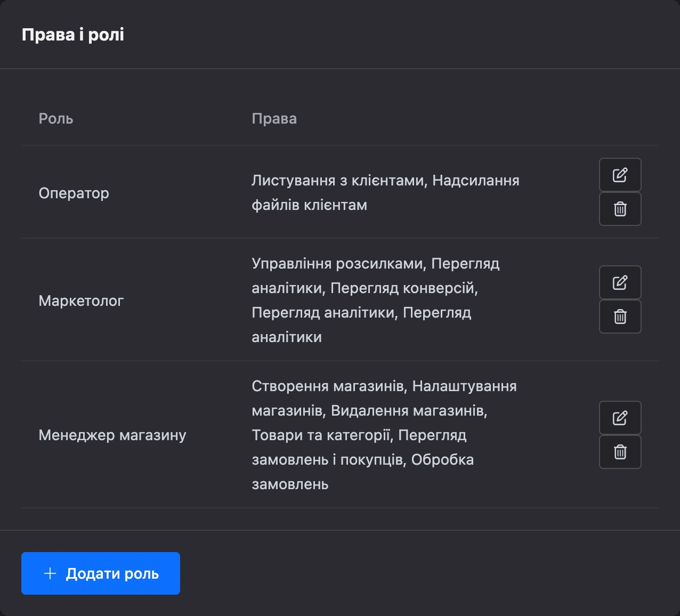This screenshot has height=616, width=680.
Task: Delete the Менеджер магазину role
Action: tap(620, 452)
